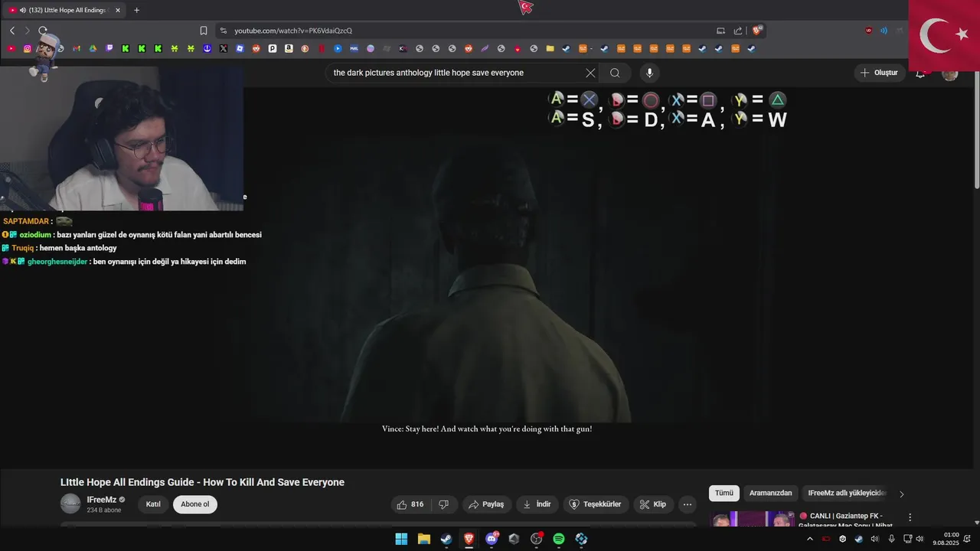Open the CANLI Gaziantep FK video thumbnail
Image resolution: width=980 pixels, height=551 pixels.
click(751, 520)
